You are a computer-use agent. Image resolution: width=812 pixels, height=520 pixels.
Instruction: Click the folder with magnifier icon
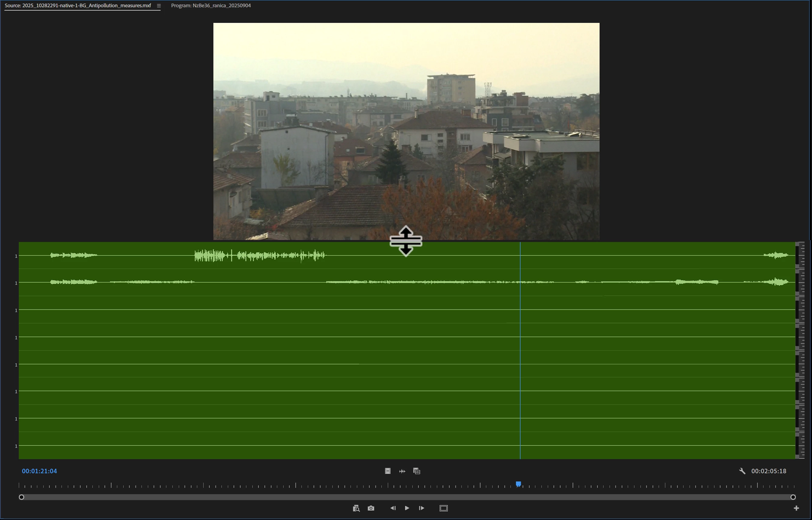pyautogui.click(x=356, y=508)
